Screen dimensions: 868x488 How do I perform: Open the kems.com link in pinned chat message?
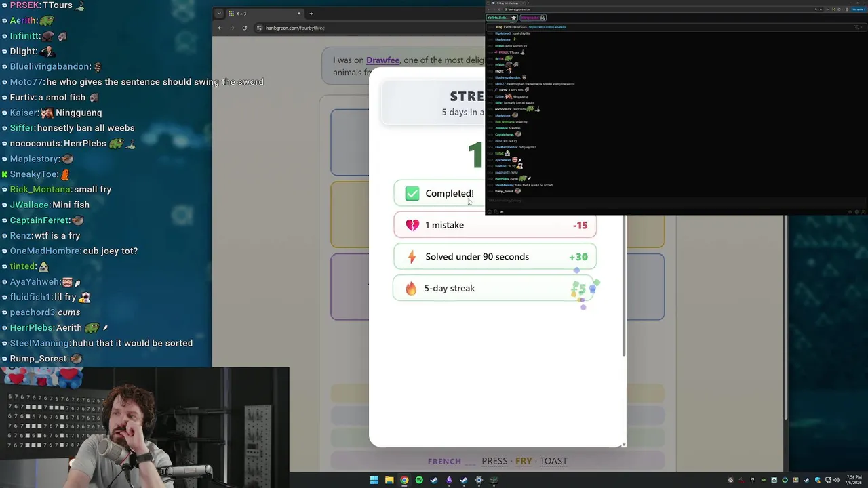[547, 27]
